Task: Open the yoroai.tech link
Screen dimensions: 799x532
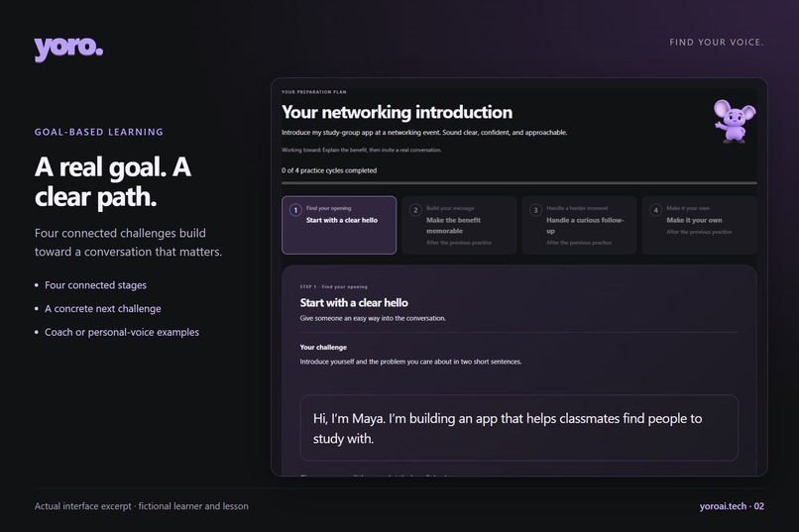Action: (x=723, y=506)
